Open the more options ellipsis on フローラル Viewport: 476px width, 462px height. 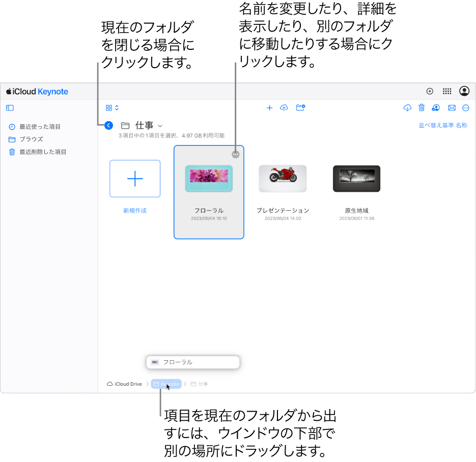point(235,154)
